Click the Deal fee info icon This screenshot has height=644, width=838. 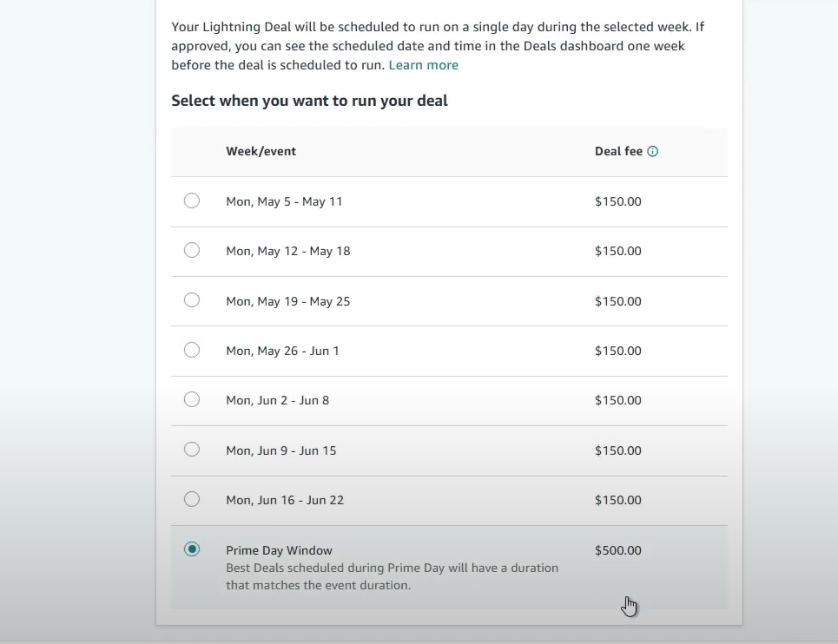pos(653,151)
